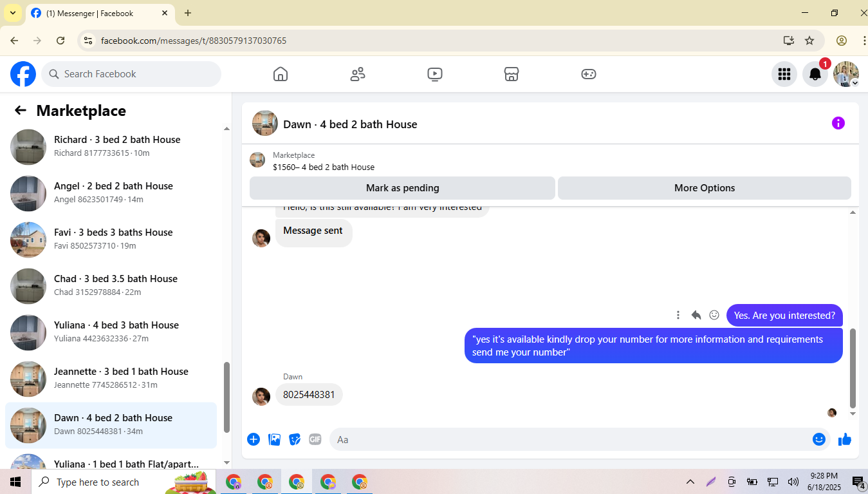Image resolution: width=868 pixels, height=494 pixels.
Task: Open Yuliana 4 bed 3 bath House conversation
Action: click(111, 332)
